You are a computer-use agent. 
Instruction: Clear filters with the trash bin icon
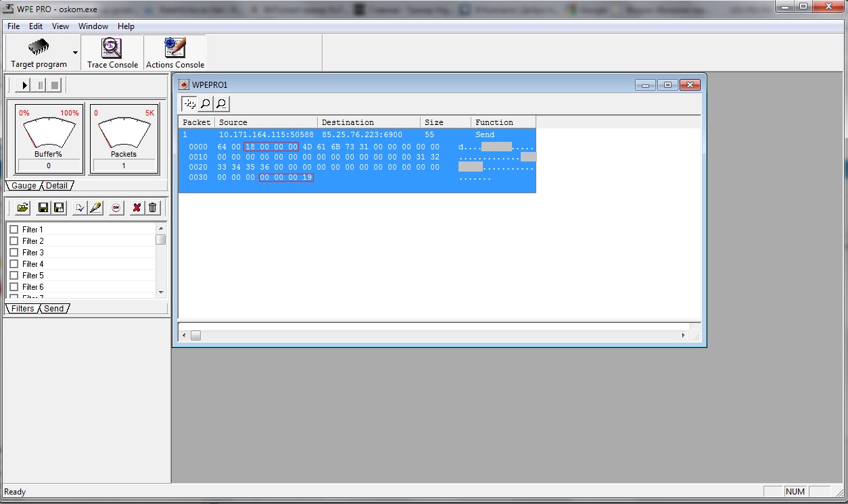click(152, 207)
